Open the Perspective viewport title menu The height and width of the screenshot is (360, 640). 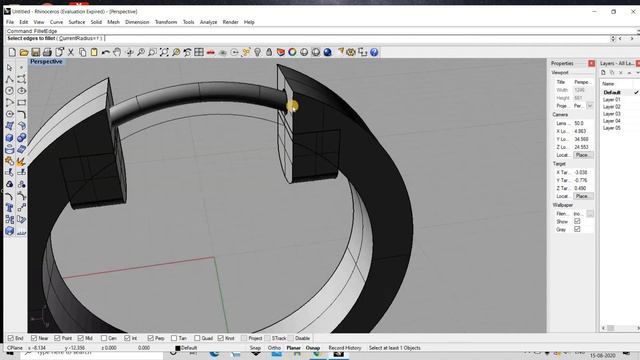click(x=46, y=62)
